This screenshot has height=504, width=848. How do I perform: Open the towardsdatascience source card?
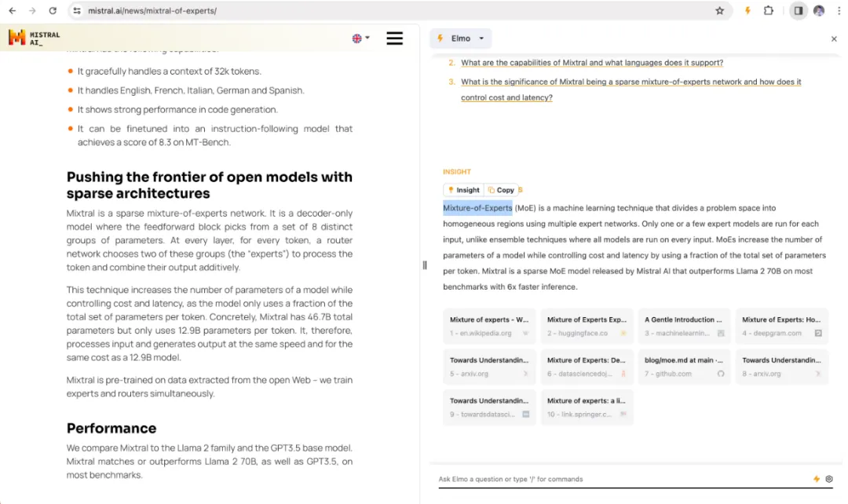pyautogui.click(x=489, y=407)
